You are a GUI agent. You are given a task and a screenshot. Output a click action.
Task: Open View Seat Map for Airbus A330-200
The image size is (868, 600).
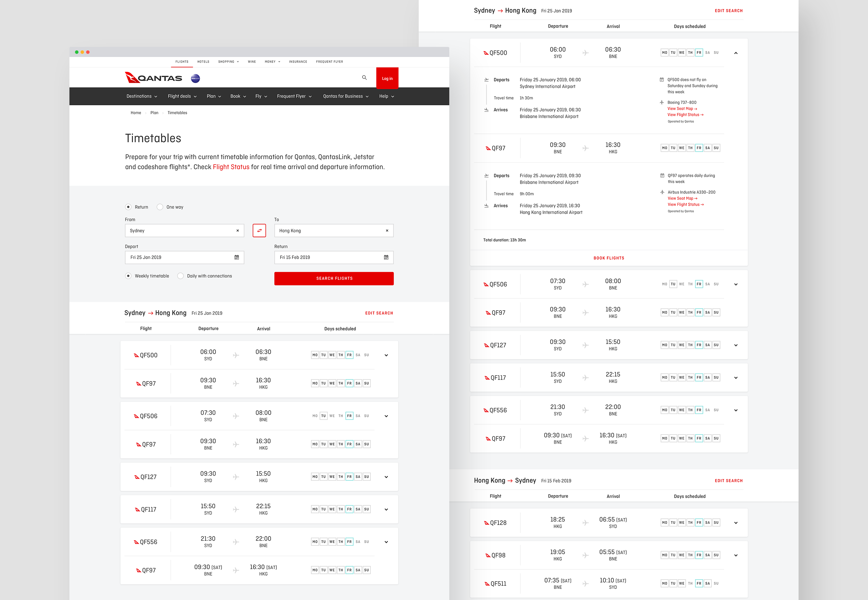(x=683, y=198)
